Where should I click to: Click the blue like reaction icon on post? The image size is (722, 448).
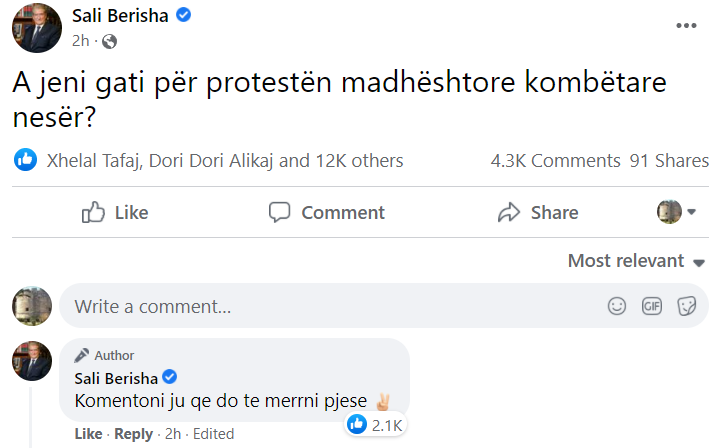pos(25,160)
